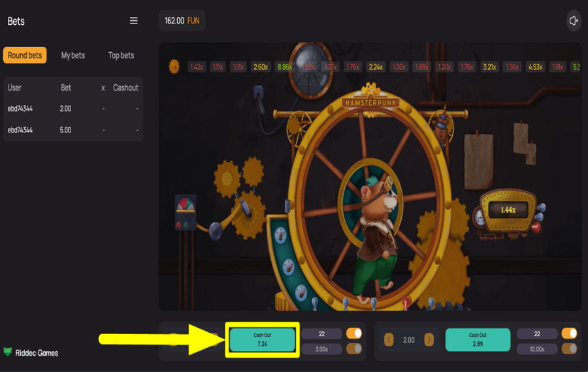588x372 pixels.
Task: Open the hamburger menu in Bets panel
Action: [x=134, y=21]
